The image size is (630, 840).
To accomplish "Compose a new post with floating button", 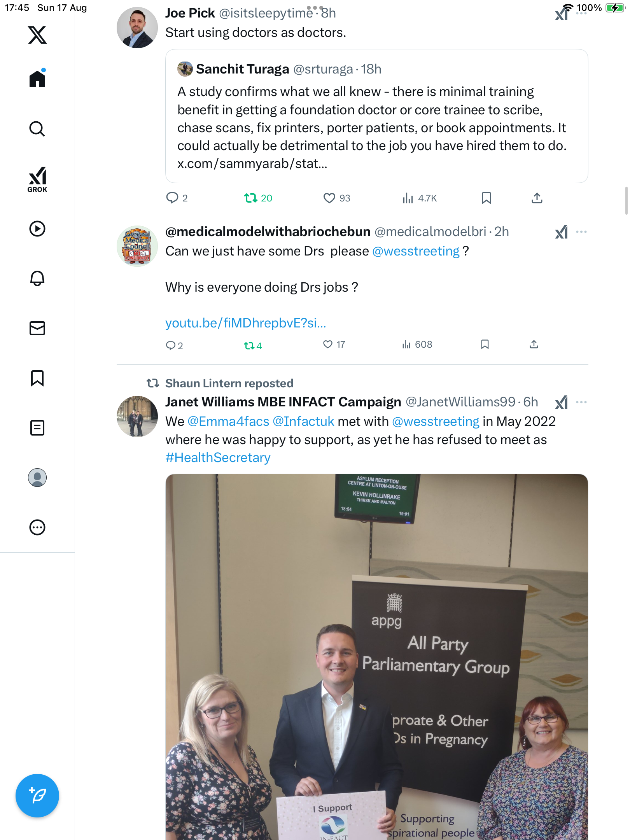I will (37, 796).
